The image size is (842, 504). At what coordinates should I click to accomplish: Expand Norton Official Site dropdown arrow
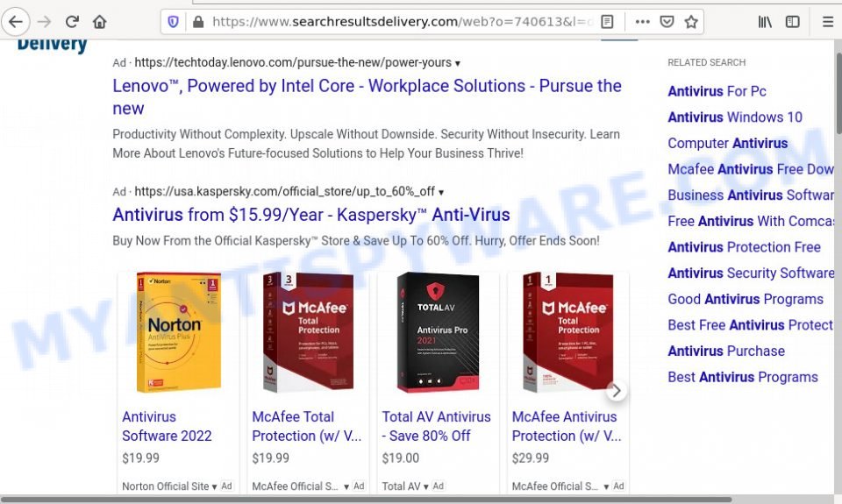(x=214, y=486)
